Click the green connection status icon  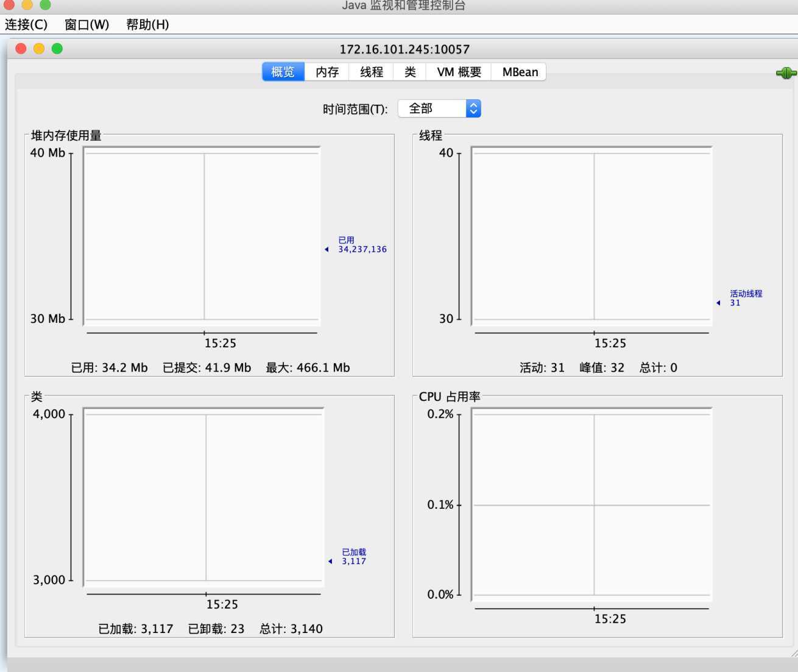pos(786,73)
